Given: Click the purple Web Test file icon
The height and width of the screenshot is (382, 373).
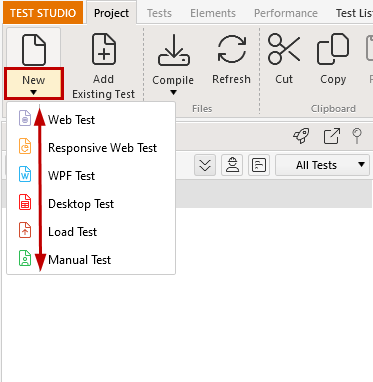Looking at the screenshot, I should coord(25,118).
